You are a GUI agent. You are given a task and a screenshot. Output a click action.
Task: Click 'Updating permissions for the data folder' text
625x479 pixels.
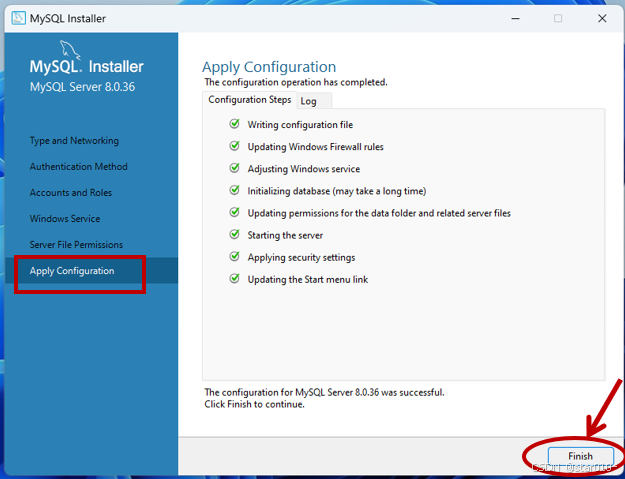click(379, 213)
